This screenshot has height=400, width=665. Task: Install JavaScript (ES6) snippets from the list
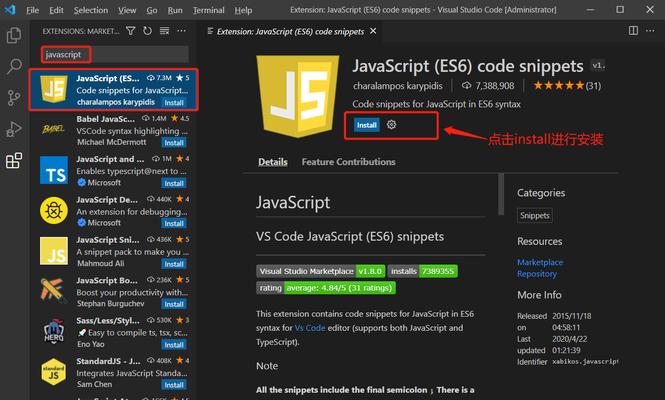point(174,102)
